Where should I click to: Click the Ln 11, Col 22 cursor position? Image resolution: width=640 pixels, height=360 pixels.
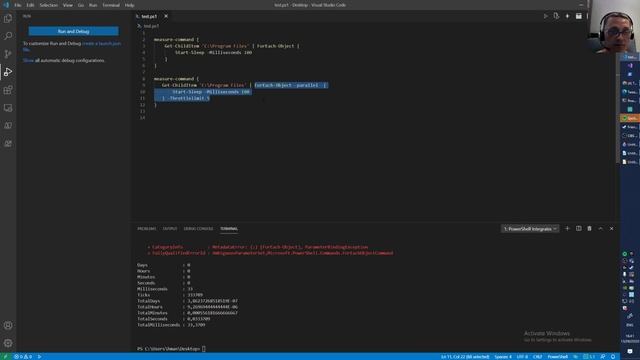tap(465, 356)
